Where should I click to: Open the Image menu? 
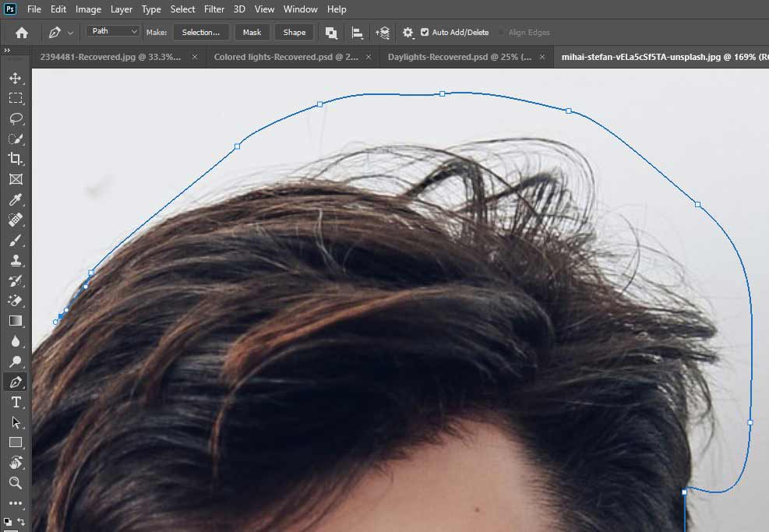coord(88,9)
